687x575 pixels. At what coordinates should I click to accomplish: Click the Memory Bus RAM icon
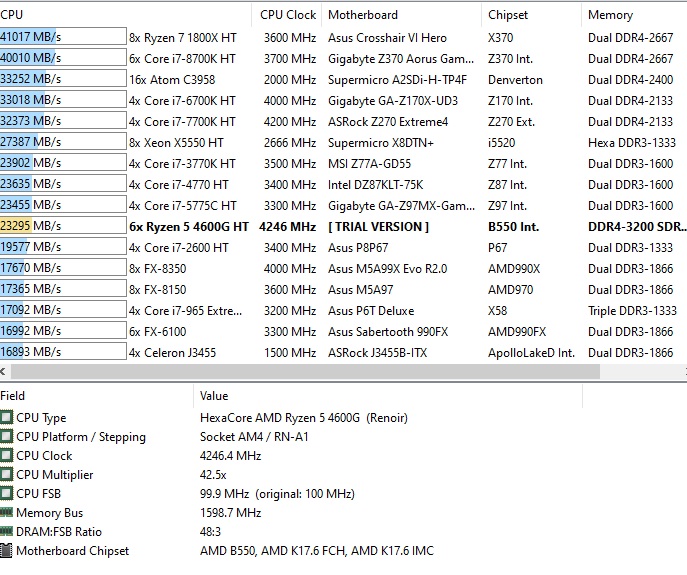pos(6,512)
